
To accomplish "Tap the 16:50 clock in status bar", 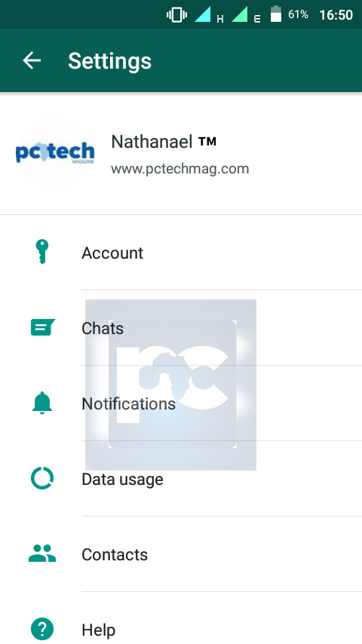I will point(336,15).
